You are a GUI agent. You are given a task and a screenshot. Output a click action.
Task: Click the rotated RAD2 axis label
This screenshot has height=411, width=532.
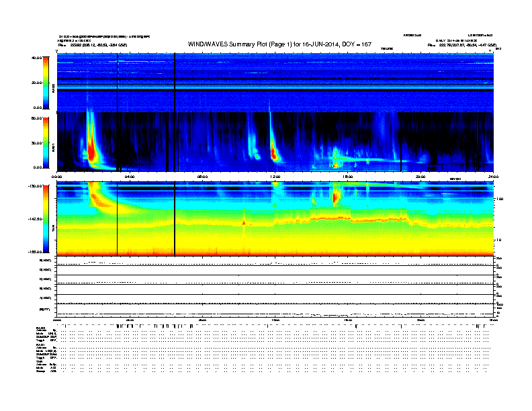point(53,89)
